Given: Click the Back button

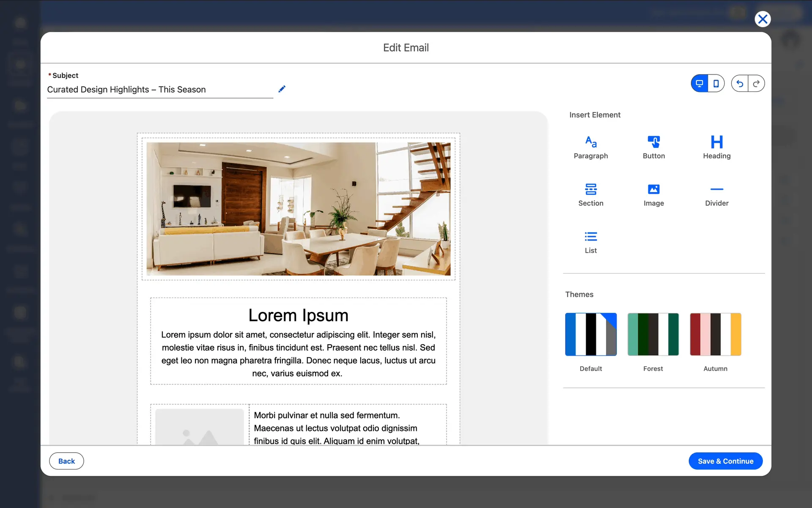Looking at the screenshot, I should 66,461.
